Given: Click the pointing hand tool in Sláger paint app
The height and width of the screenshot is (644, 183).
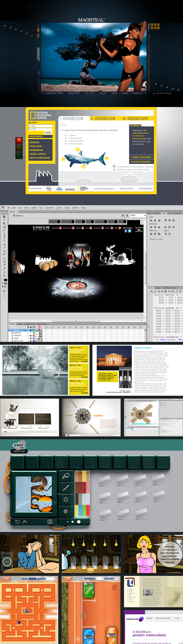Looking at the screenshot, I should (66, 476).
